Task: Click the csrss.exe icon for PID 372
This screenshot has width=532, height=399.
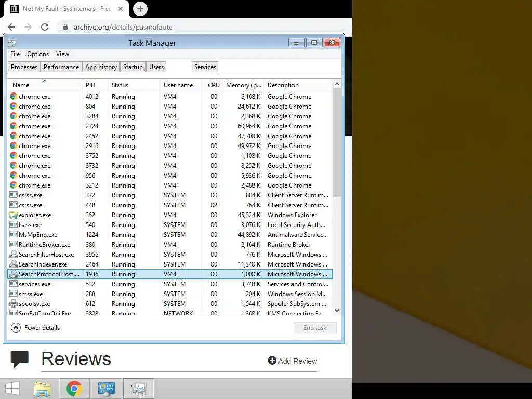Action: (13, 195)
